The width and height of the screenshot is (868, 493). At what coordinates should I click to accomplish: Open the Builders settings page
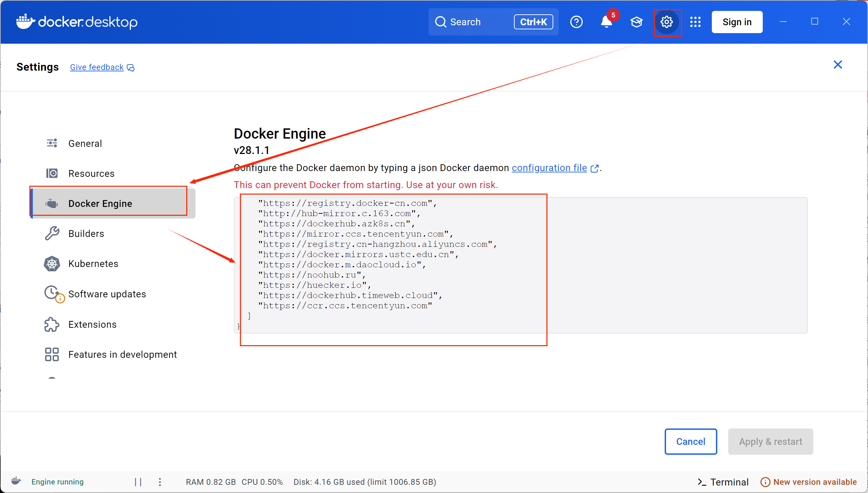click(86, 234)
